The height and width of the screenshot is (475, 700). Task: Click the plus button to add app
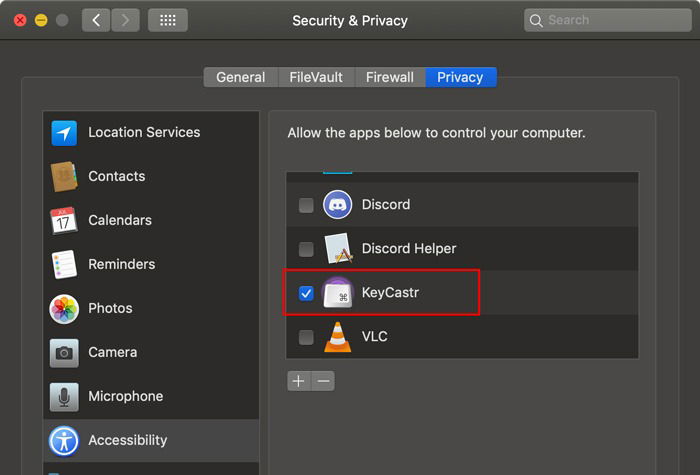coord(298,381)
